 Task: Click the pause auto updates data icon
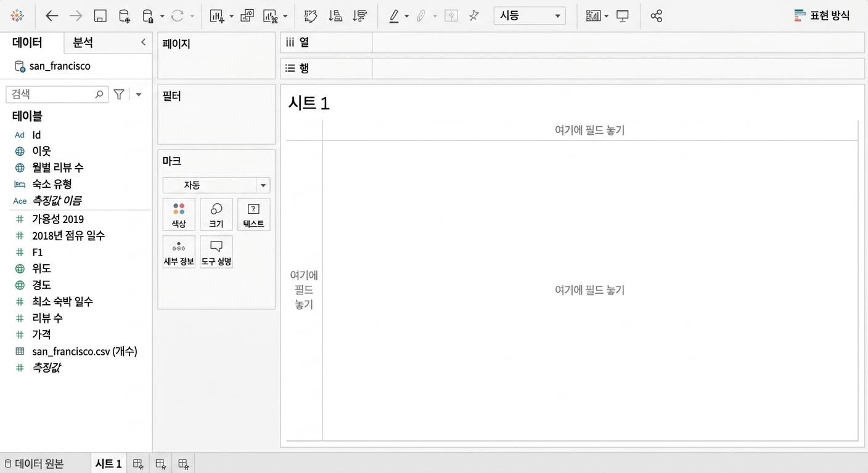[x=148, y=17]
